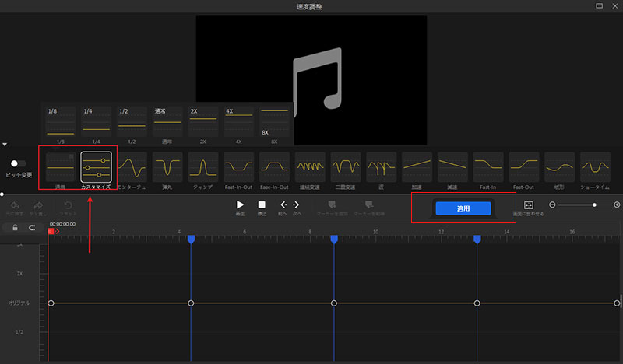Choose the ショータイム showtime speed curve
623x364 pixels.
tap(595, 167)
